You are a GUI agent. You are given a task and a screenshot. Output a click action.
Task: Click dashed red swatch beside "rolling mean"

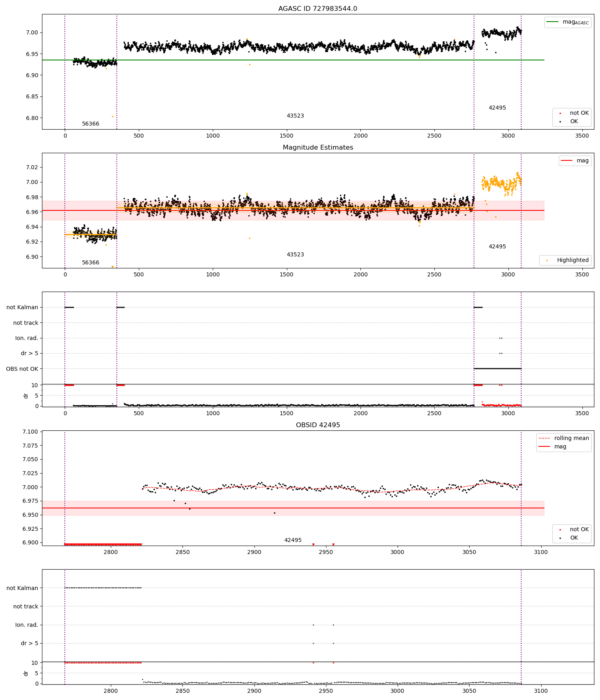coord(544,438)
